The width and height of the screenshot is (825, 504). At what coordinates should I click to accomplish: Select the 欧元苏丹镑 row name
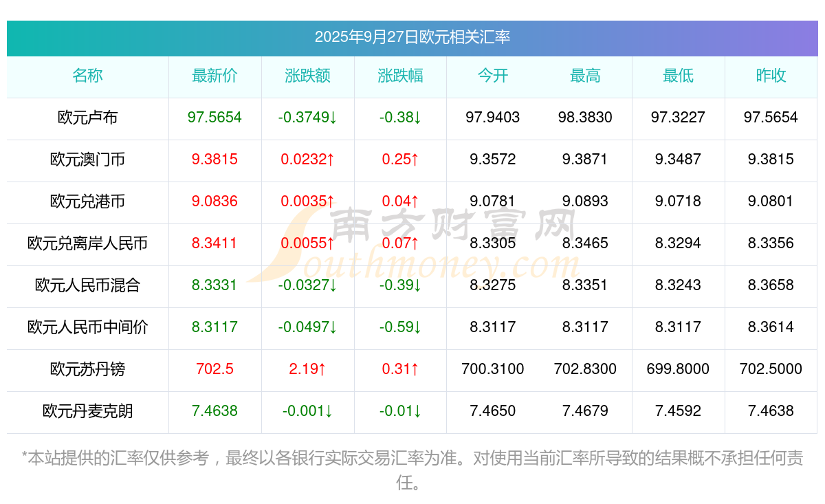pos(87,369)
